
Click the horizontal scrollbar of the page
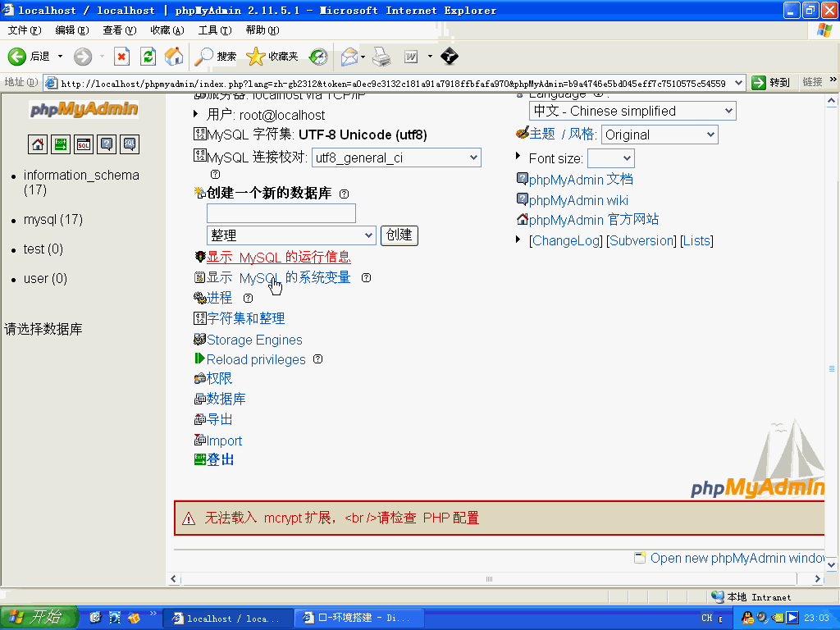pyautogui.click(x=489, y=578)
